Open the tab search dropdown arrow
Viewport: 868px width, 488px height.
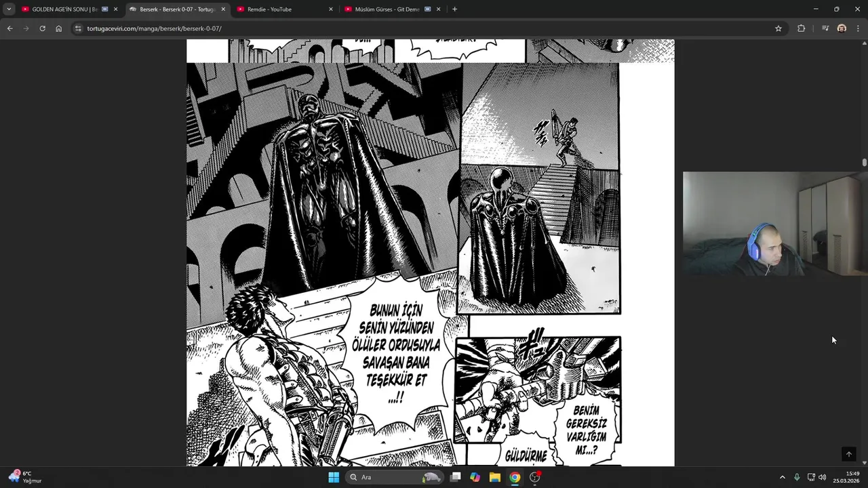click(9, 9)
